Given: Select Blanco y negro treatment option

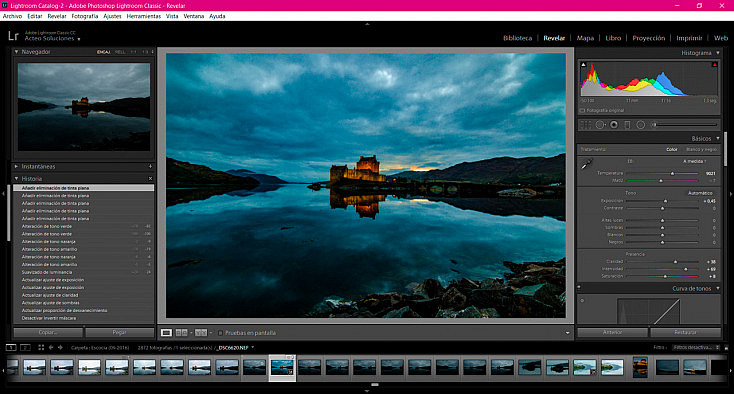Looking at the screenshot, I should click(701, 149).
